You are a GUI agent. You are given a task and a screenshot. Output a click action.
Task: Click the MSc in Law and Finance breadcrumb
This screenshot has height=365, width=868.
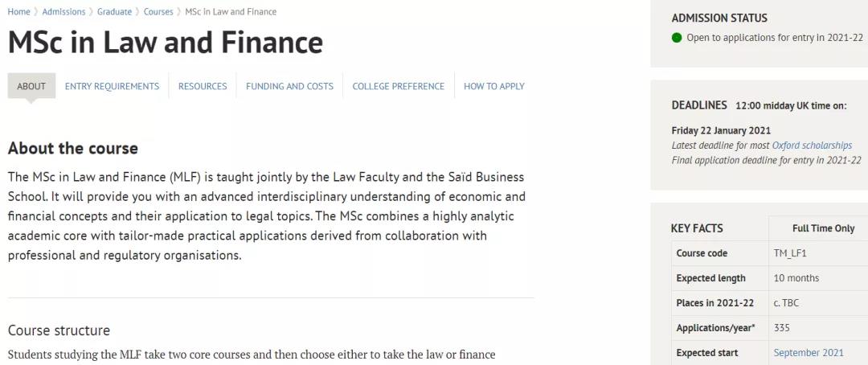(x=231, y=12)
